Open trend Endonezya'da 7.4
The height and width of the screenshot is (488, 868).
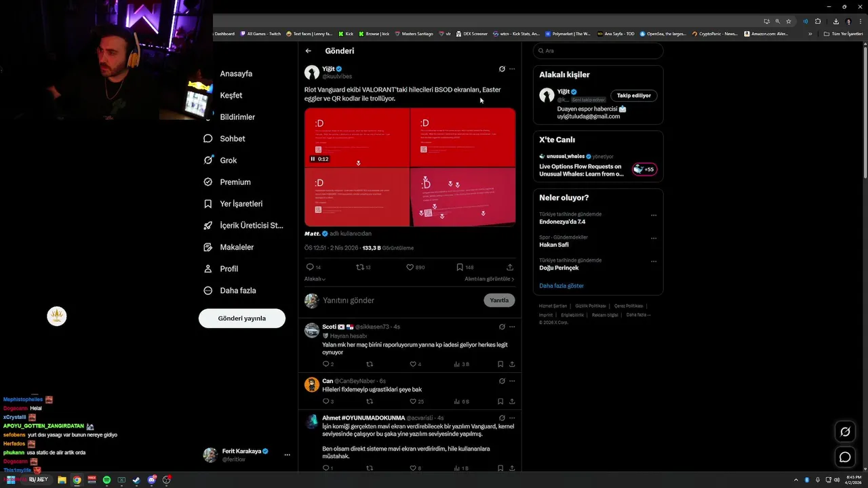tap(562, 222)
